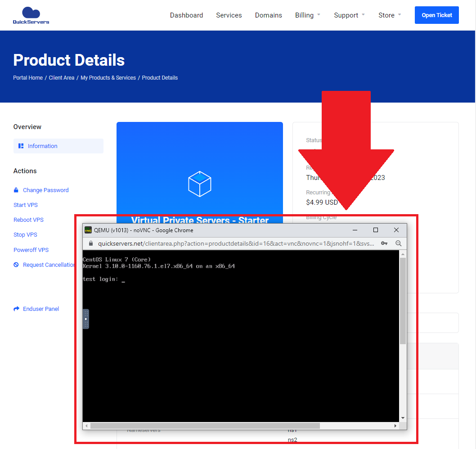Click the scroll-up arrow in noVNC window

click(x=403, y=254)
